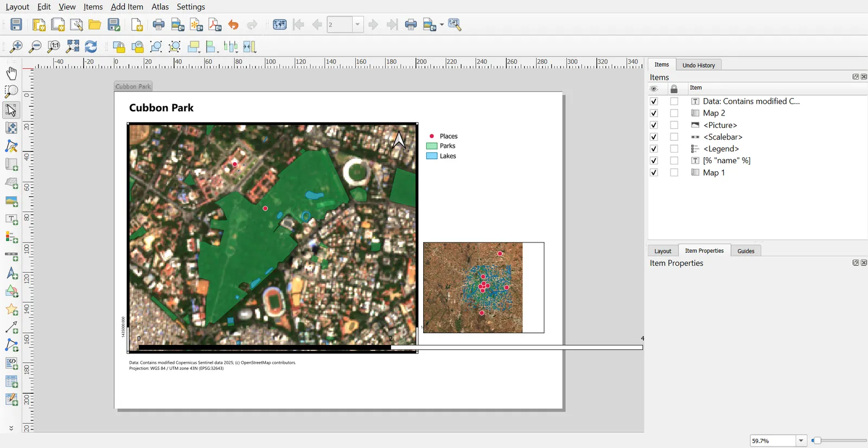Float the Item Properties panel

point(856,263)
